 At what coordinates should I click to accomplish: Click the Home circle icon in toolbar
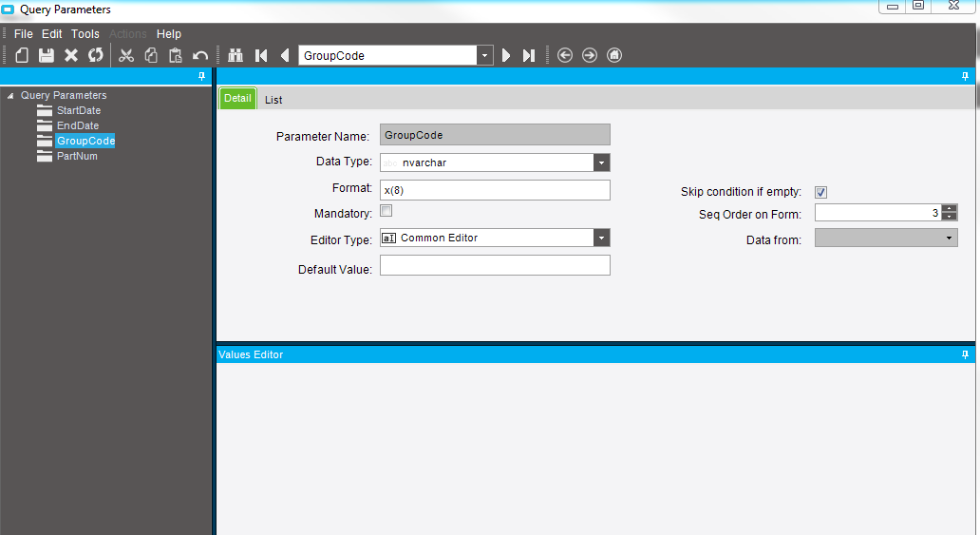point(614,55)
